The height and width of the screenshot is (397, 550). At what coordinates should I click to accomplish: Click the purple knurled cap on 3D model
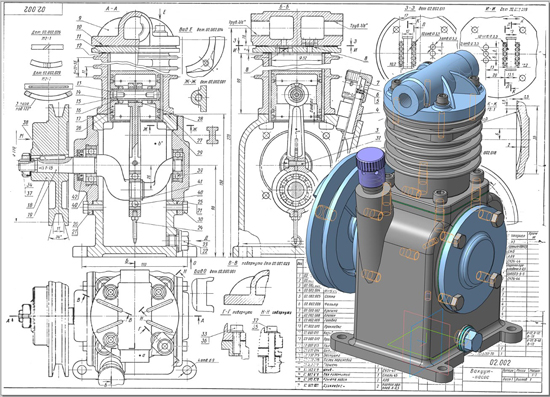(370, 162)
